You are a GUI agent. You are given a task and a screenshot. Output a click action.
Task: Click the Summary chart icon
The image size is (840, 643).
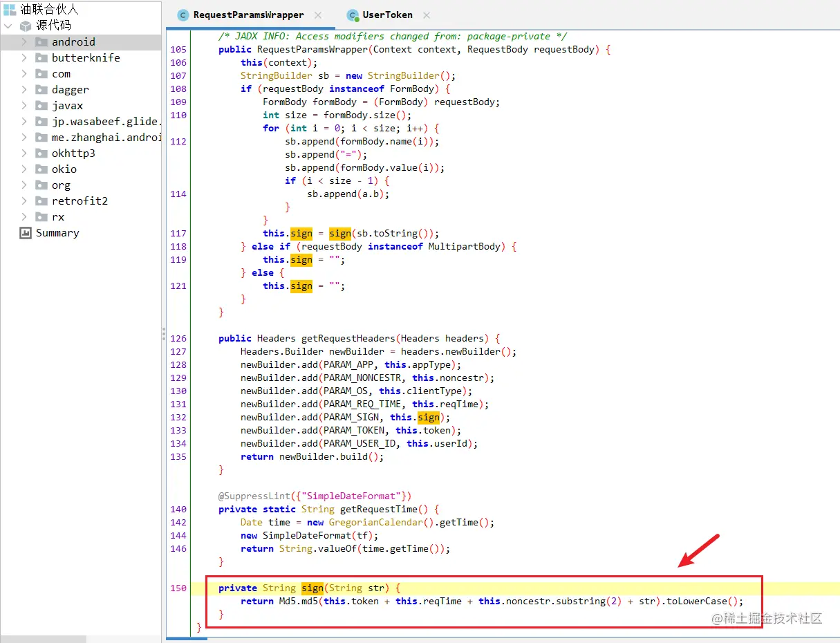[26, 233]
